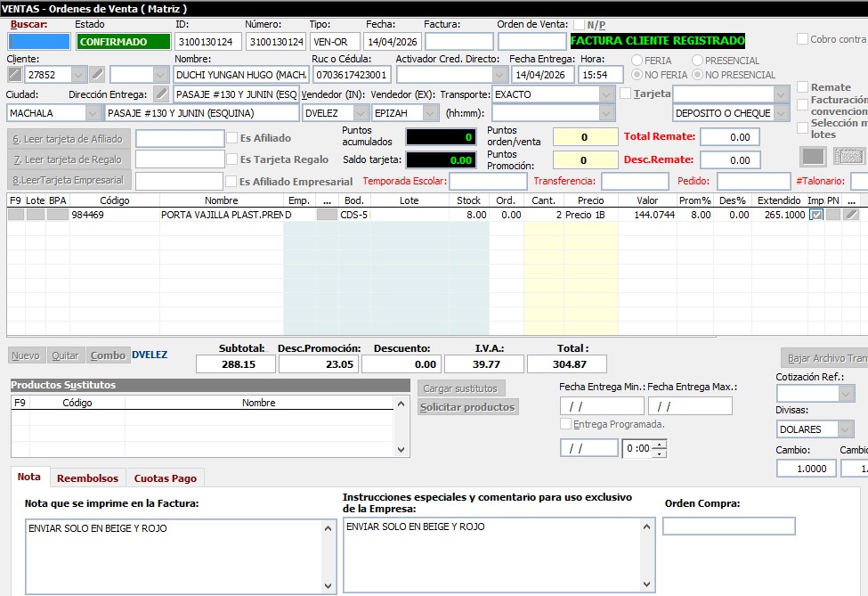Open the Divisas DOLARES dropdown
The width and height of the screenshot is (868, 596).
click(845, 429)
